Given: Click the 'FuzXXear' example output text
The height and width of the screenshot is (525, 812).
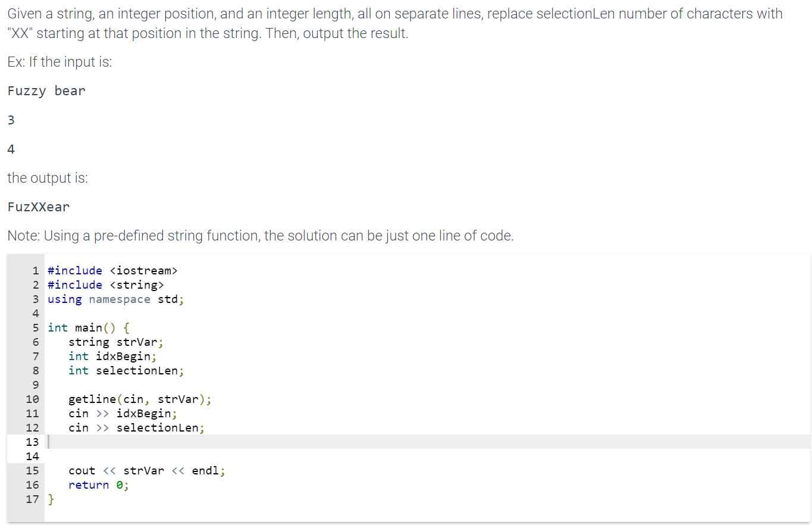Looking at the screenshot, I should [39, 207].
